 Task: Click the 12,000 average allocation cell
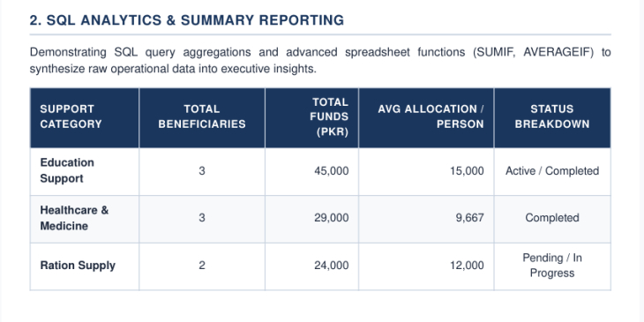[x=467, y=266]
